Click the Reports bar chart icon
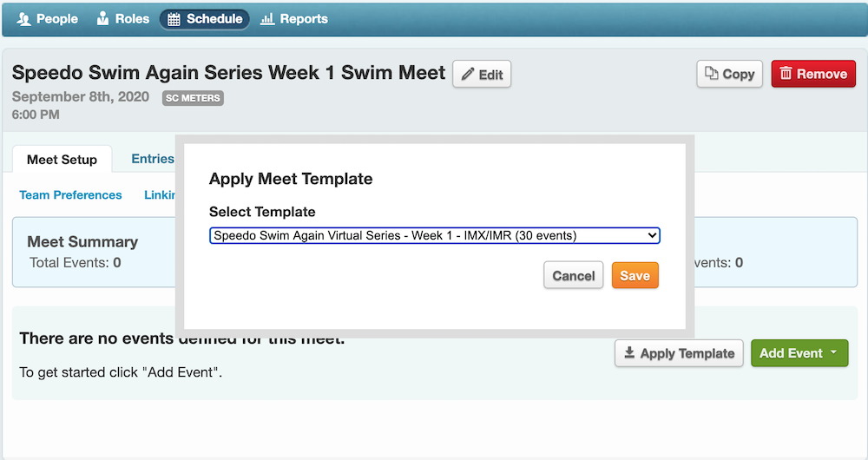Viewport: 868px width, 460px height. [267, 19]
